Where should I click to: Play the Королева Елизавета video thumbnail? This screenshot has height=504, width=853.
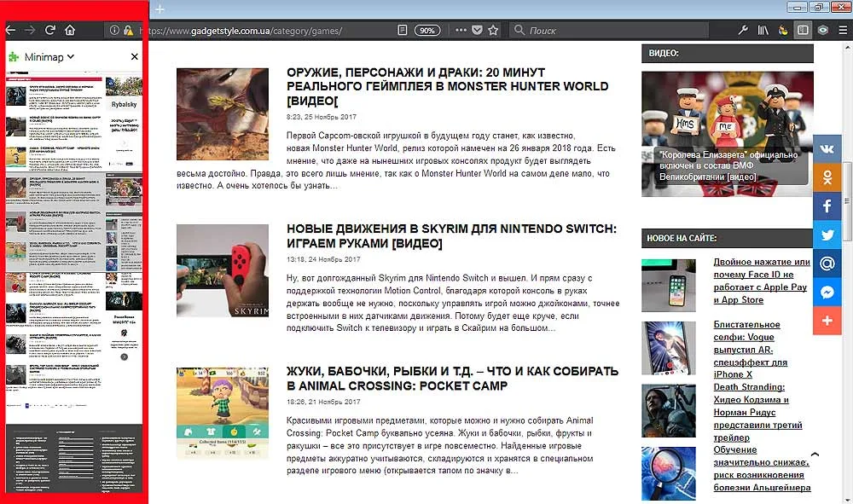(x=728, y=134)
